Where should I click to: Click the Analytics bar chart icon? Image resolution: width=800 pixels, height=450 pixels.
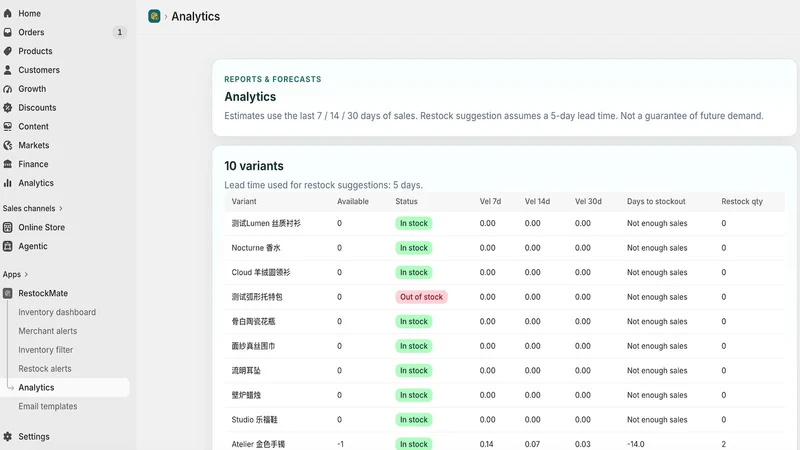[8, 183]
